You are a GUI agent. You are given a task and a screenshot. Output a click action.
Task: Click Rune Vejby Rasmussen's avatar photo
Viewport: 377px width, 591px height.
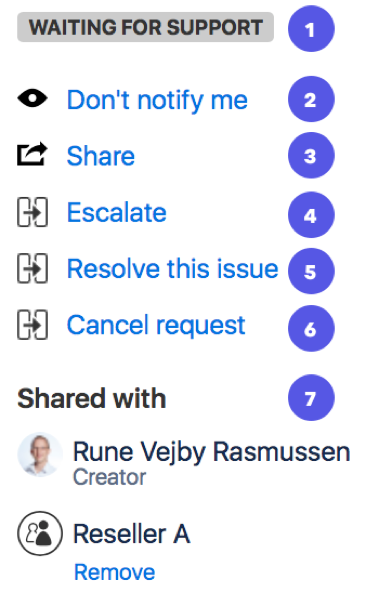[40, 455]
